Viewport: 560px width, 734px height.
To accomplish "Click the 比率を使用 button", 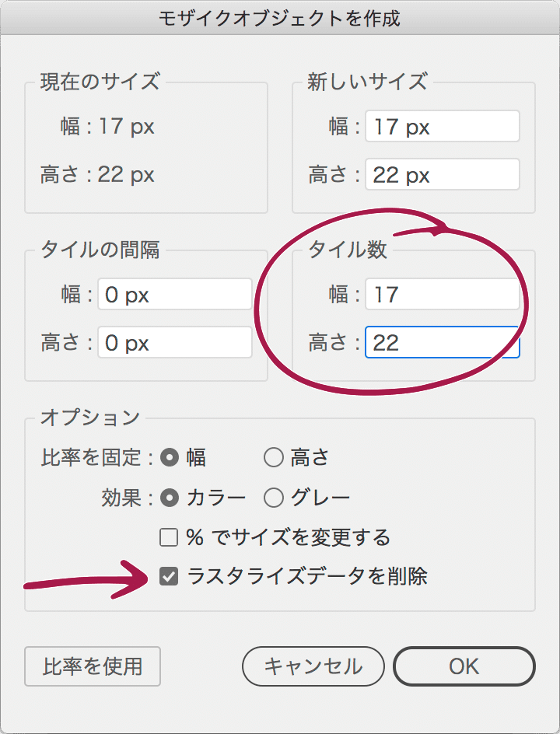I will click(x=93, y=666).
